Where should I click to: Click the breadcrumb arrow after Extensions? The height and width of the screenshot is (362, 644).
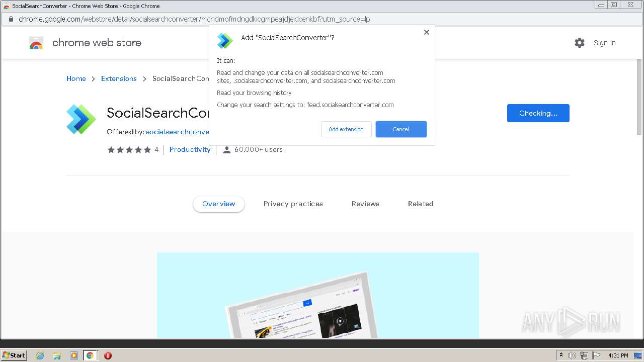[144, 79]
